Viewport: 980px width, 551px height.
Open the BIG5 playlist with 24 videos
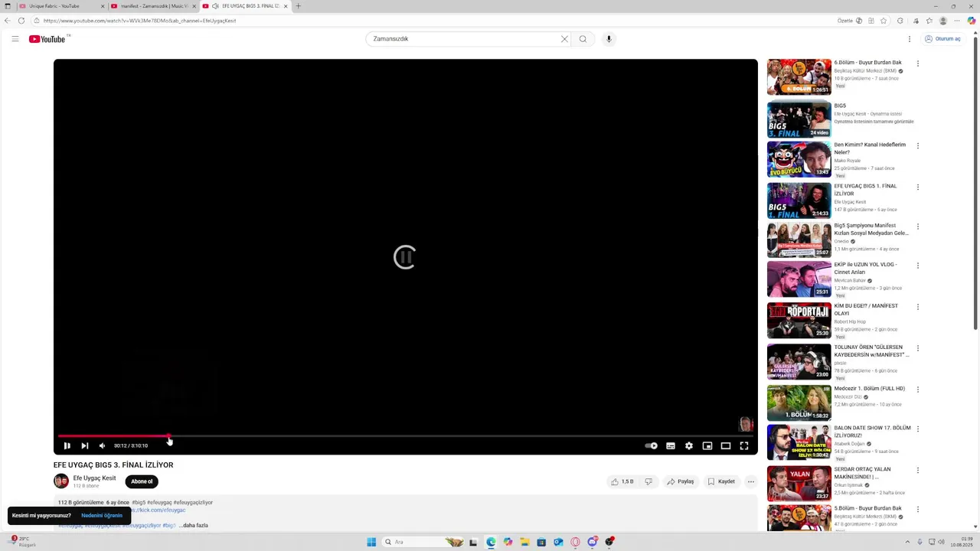coord(799,119)
